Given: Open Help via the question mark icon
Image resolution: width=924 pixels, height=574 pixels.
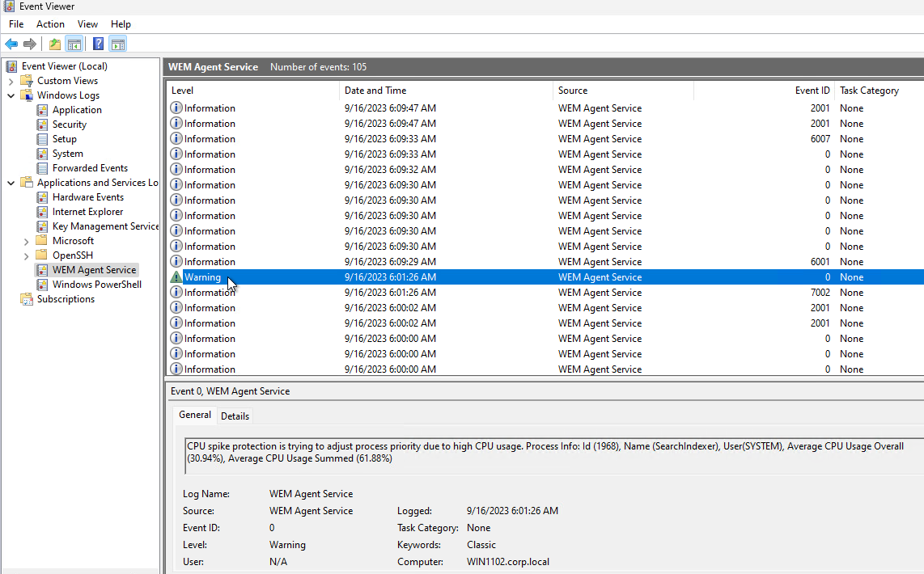Looking at the screenshot, I should pos(99,44).
